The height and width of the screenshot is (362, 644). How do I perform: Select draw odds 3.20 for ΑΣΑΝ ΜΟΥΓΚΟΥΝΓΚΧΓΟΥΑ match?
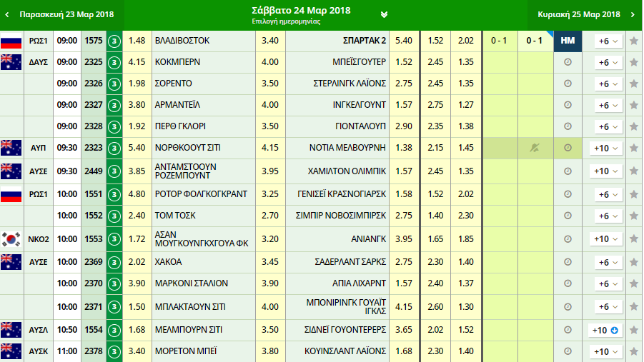click(x=270, y=239)
